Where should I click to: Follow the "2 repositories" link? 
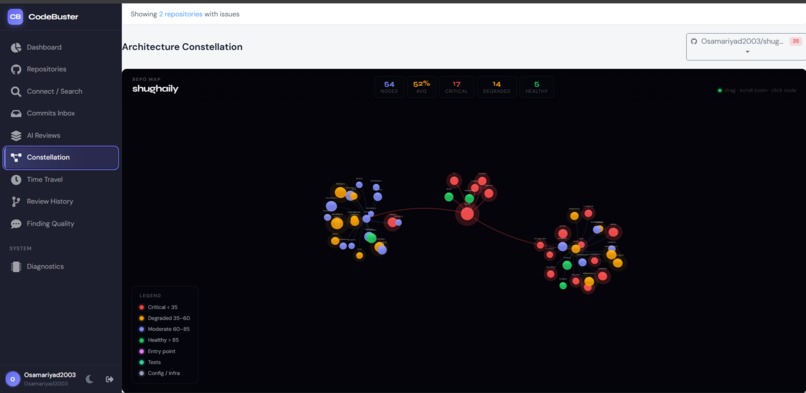point(180,14)
